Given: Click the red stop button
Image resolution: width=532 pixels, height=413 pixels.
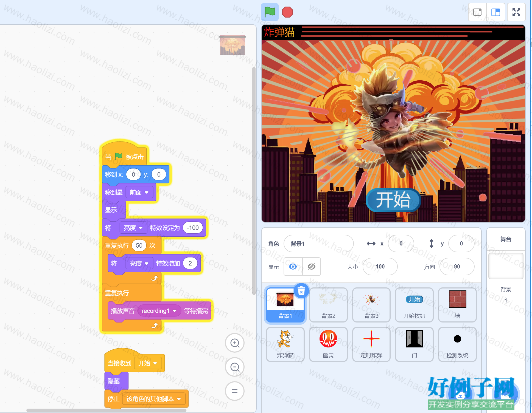Looking at the screenshot, I should [x=287, y=12].
